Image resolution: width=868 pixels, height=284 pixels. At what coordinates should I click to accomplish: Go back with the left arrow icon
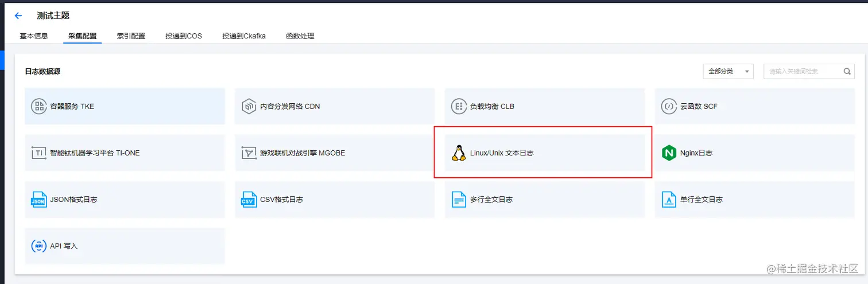[18, 16]
